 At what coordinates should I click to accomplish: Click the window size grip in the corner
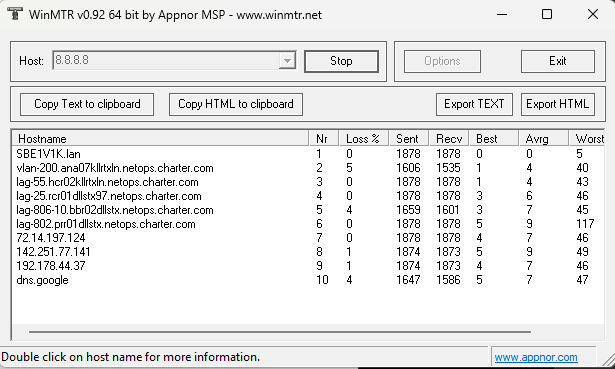(x=608, y=361)
